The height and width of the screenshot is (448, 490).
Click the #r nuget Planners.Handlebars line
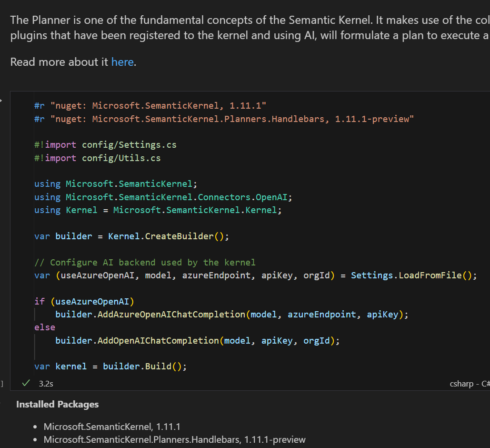tap(224, 119)
